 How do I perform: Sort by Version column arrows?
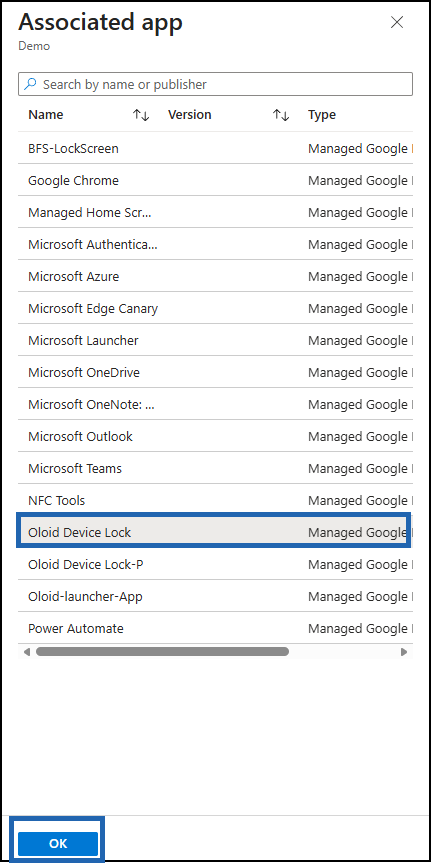pyautogui.click(x=281, y=115)
